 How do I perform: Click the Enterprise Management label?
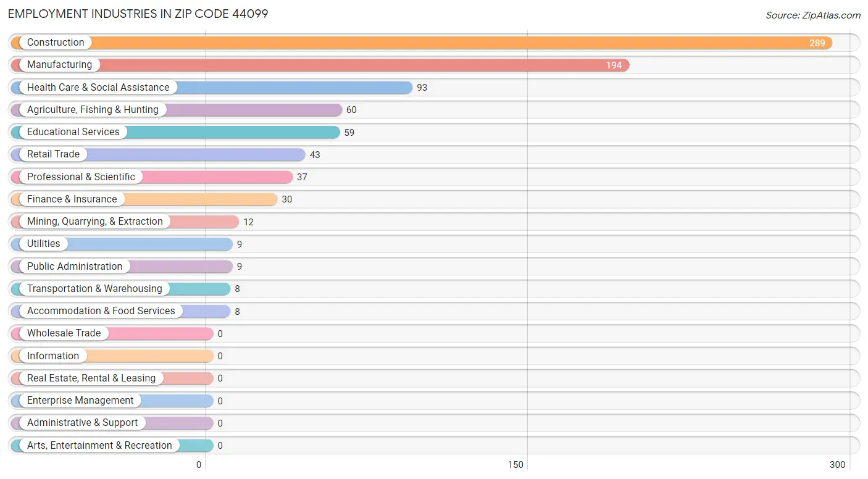[x=80, y=401]
